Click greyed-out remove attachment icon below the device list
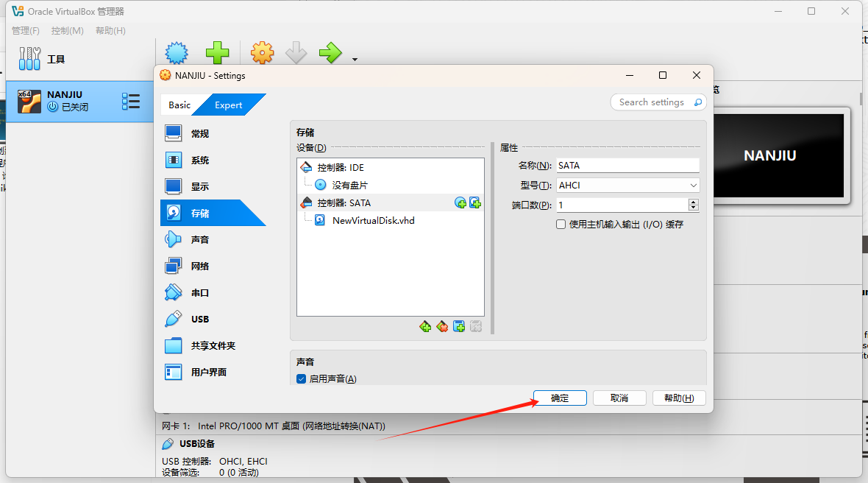 pyautogui.click(x=475, y=327)
